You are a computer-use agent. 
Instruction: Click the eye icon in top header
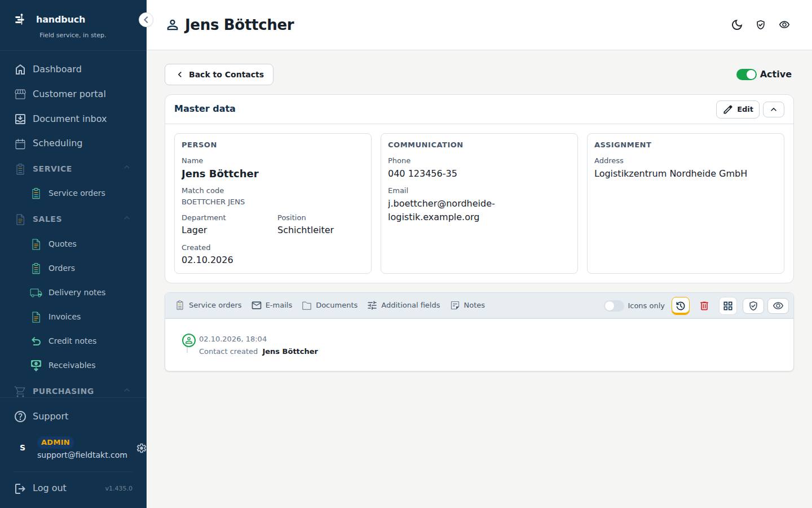(784, 25)
